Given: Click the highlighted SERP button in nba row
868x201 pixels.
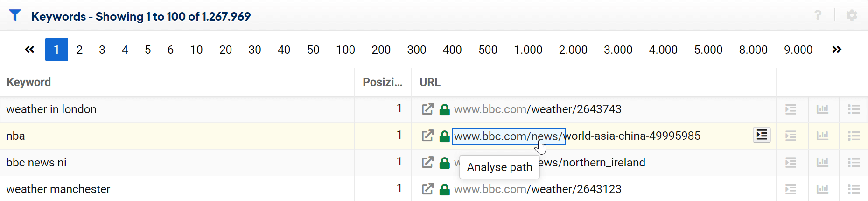Looking at the screenshot, I should 762,135.
